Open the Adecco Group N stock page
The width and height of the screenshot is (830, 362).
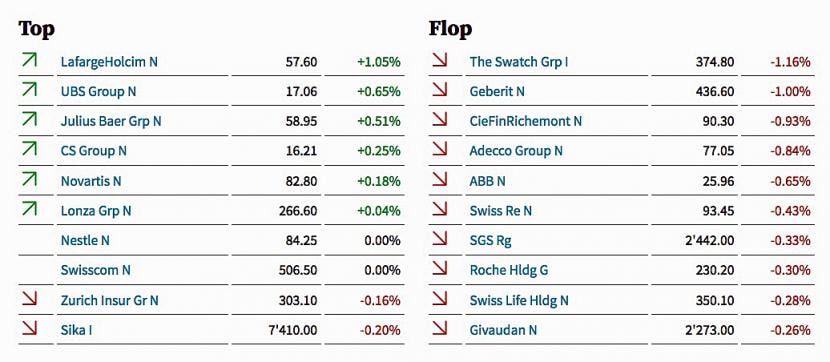[516, 151]
